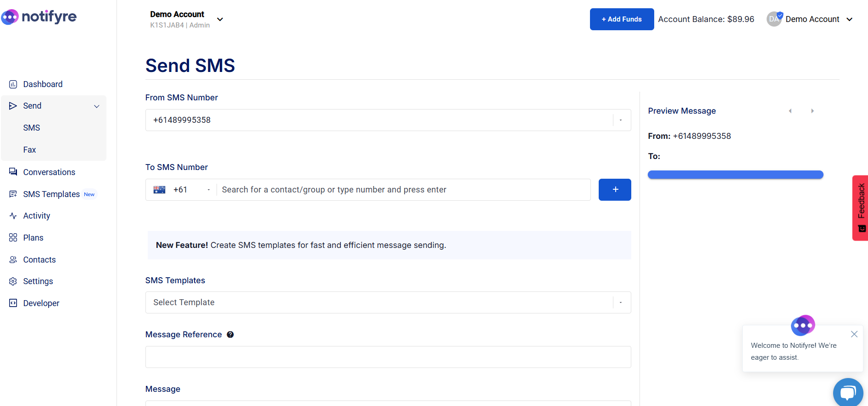Open Settings page
This screenshot has width=868, height=406.
[38, 281]
